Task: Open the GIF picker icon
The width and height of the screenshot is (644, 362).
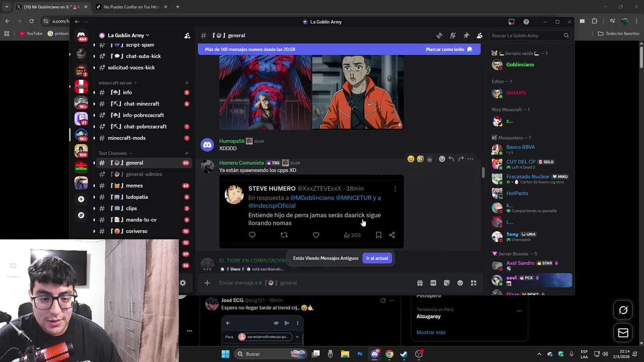Action: click(x=433, y=283)
